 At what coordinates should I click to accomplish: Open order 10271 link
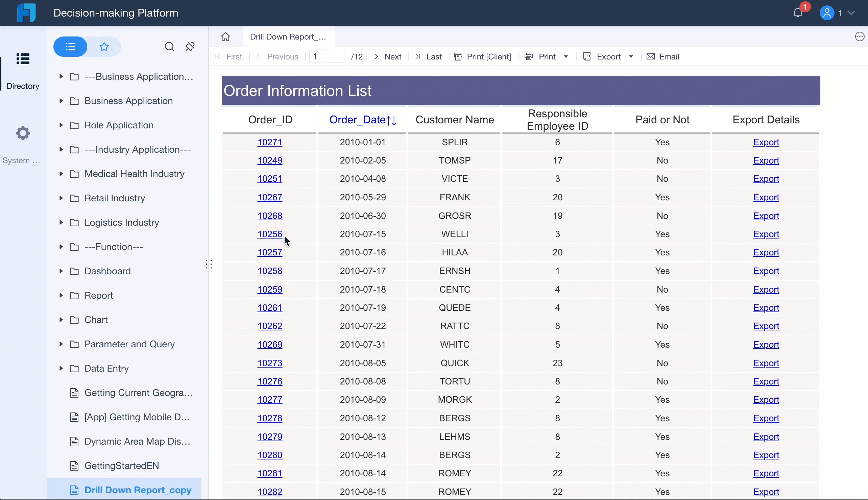(x=270, y=142)
